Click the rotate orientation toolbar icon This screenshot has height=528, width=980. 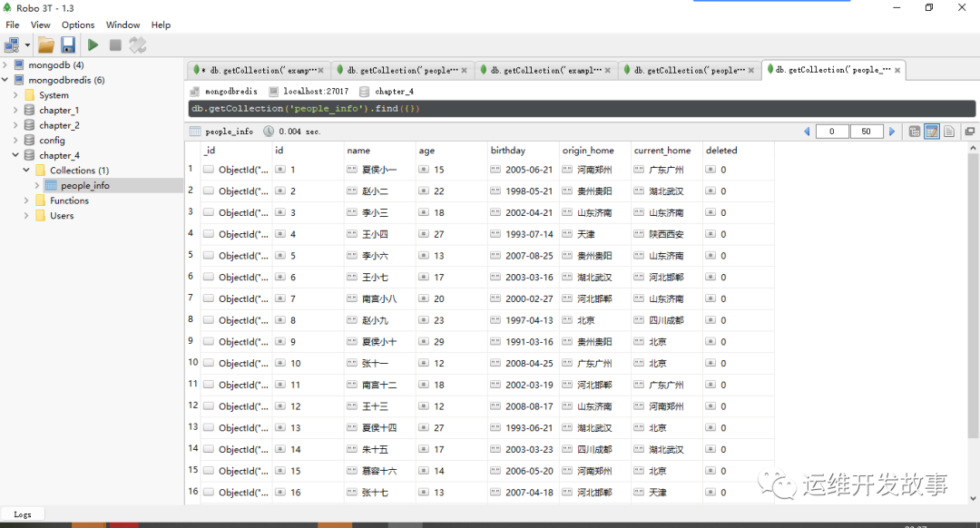coord(138,45)
